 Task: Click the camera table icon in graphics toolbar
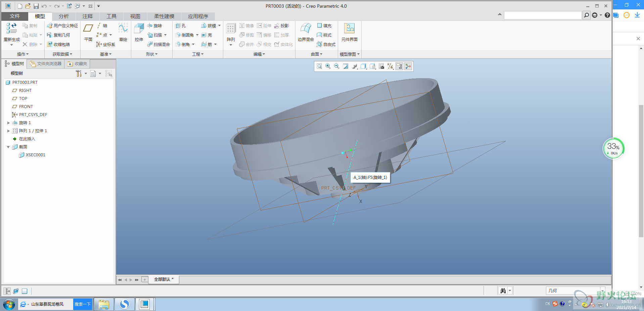point(381,66)
